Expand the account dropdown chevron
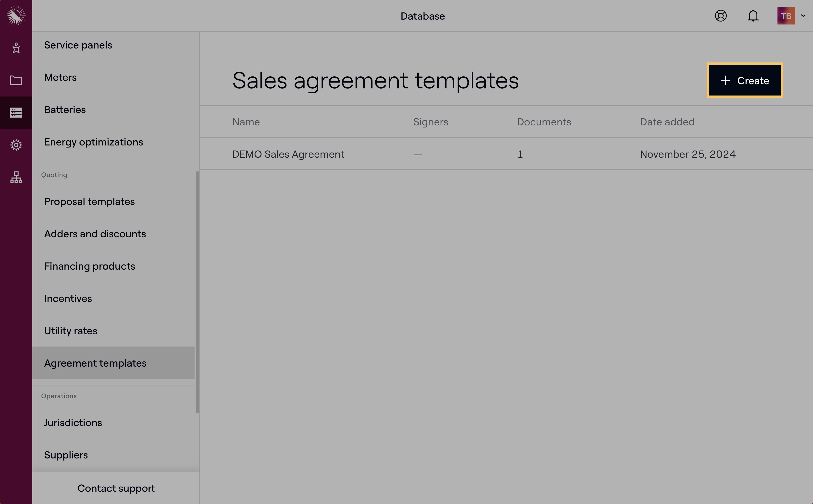813x504 pixels. [x=803, y=16]
